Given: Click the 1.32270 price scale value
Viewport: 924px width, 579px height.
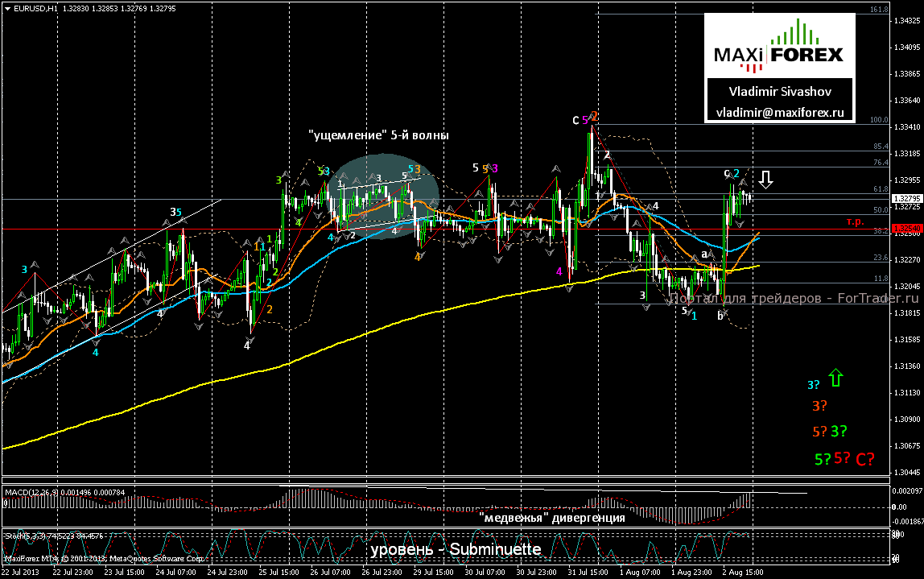Looking at the screenshot, I should [907, 259].
